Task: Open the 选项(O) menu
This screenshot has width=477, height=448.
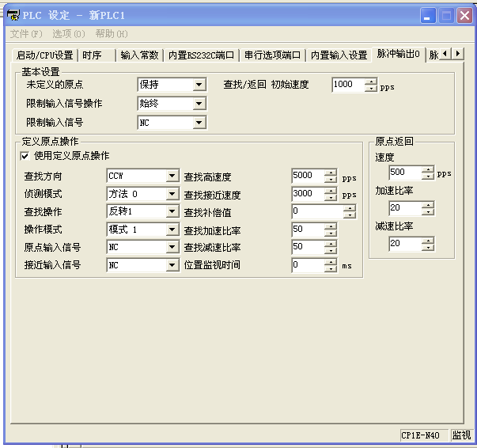Action: click(x=68, y=34)
